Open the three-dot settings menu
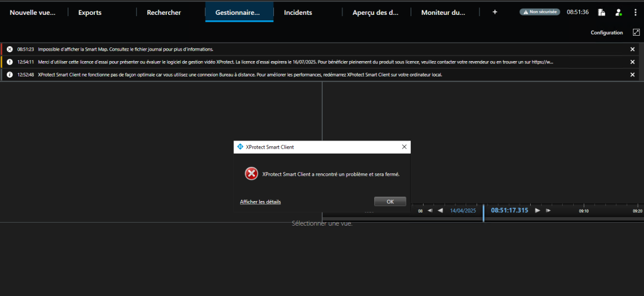 (635, 12)
